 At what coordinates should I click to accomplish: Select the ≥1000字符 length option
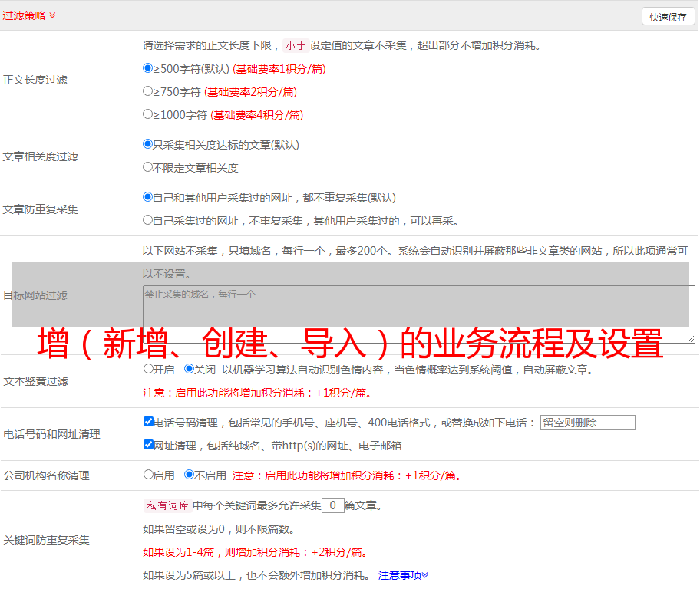click(x=148, y=114)
